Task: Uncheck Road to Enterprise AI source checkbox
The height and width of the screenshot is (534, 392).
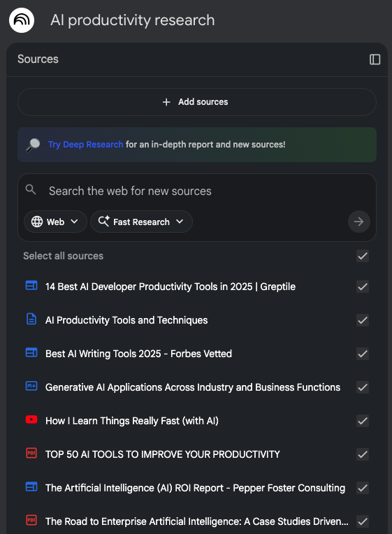Action: (x=363, y=521)
